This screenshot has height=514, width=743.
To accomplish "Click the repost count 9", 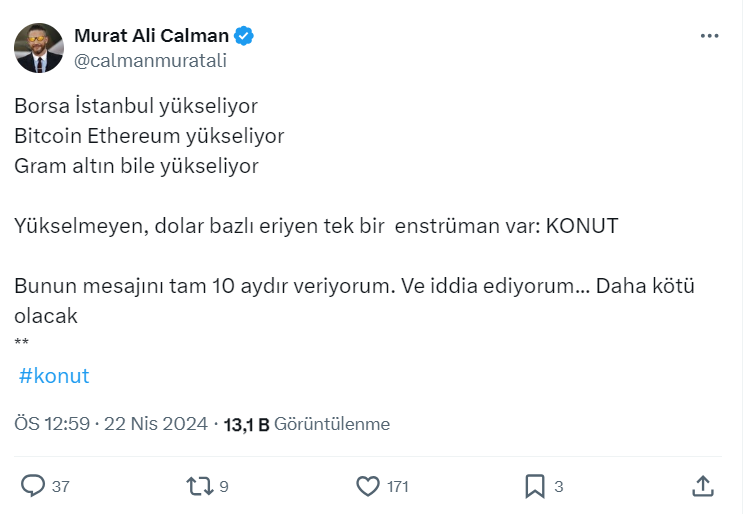I will [x=224, y=487].
